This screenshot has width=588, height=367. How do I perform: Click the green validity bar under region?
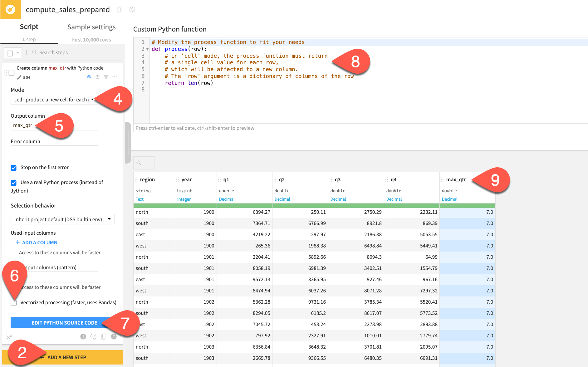(154, 205)
